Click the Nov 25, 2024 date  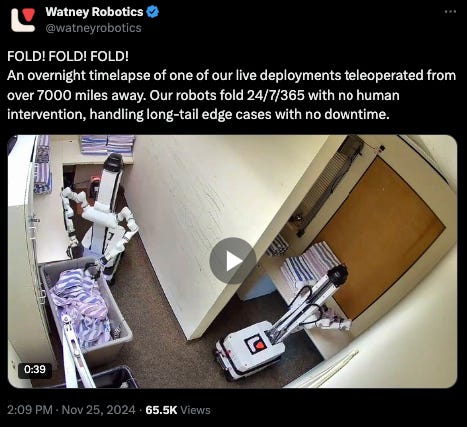pos(99,410)
